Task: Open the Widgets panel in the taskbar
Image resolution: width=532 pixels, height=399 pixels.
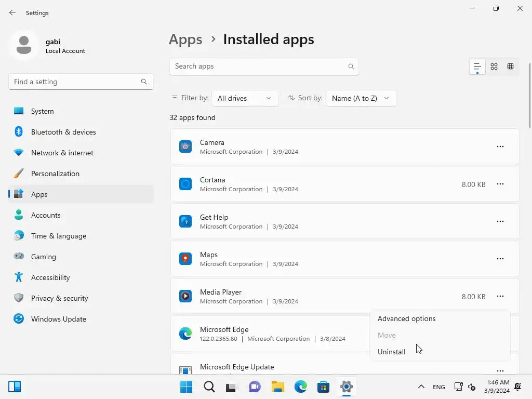Action: pos(15,387)
